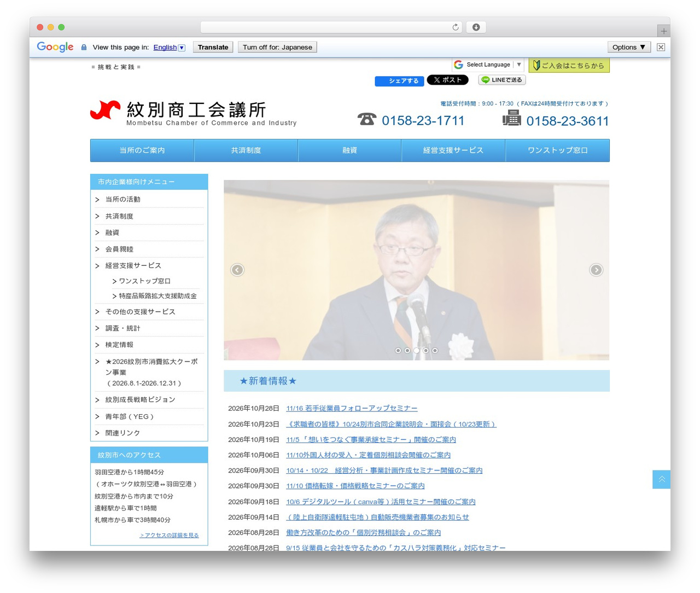
Task: Show previous slide in the carousel
Action: click(237, 270)
